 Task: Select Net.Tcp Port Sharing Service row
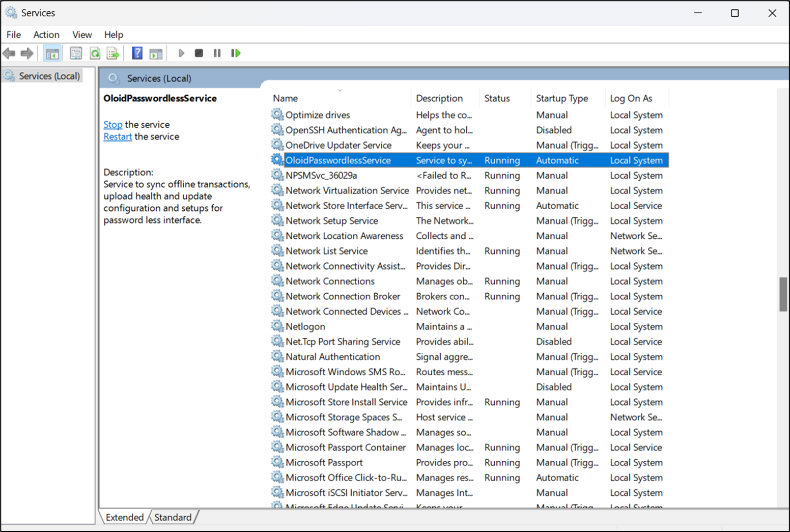pyautogui.click(x=469, y=342)
